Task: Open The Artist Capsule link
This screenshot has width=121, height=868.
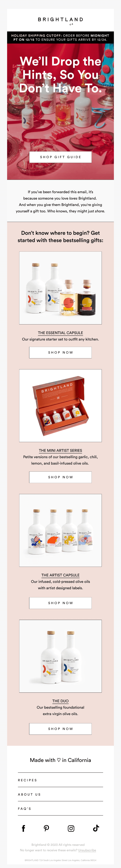Action: [60, 575]
